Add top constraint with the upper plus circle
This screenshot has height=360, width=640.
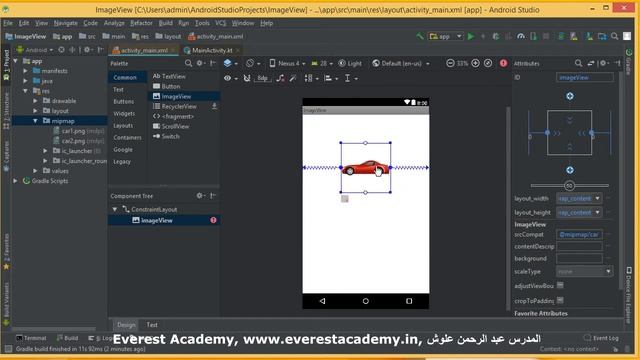570,96
